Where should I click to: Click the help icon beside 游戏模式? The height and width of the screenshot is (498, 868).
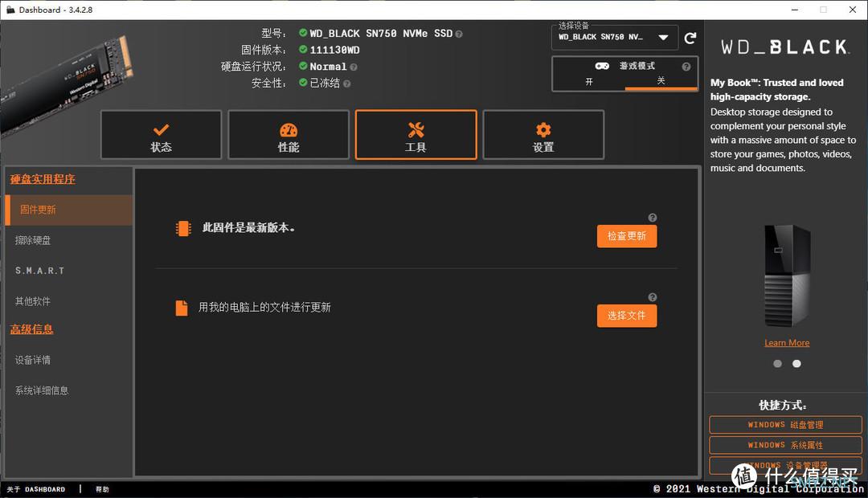click(x=686, y=67)
